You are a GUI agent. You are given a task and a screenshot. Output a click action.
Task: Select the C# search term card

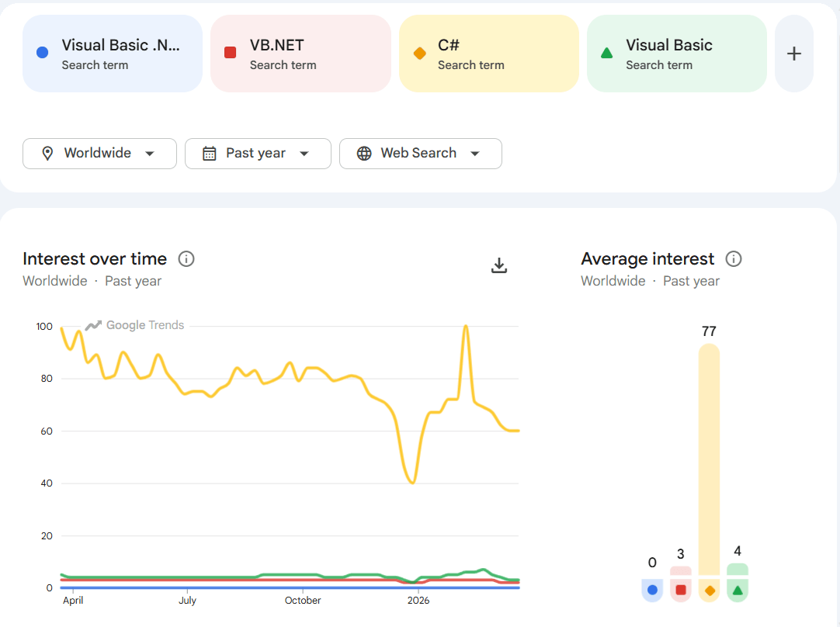click(x=488, y=53)
